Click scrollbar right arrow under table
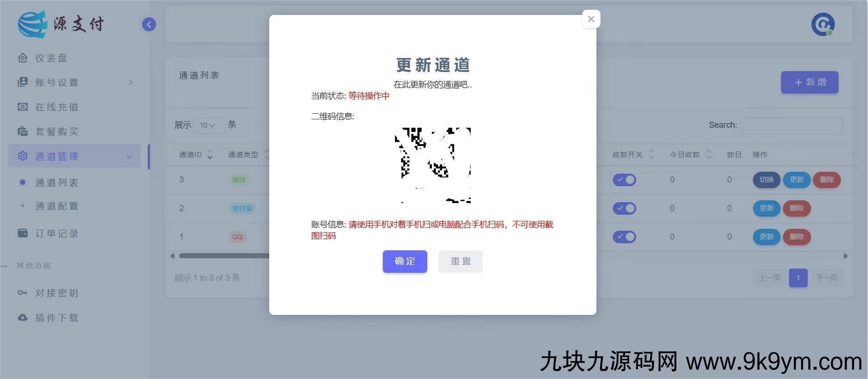The height and width of the screenshot is (379, 868). pyautogui.click(x=845, y=256)
